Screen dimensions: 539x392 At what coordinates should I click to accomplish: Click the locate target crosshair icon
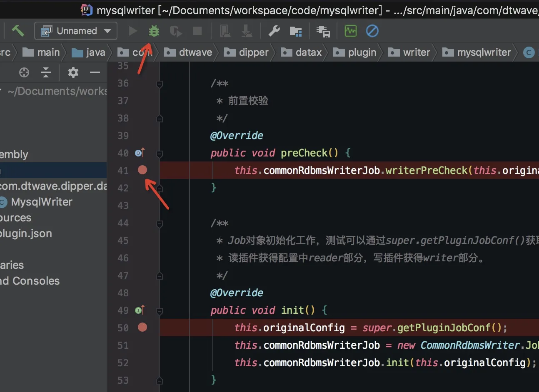(24, 72)
